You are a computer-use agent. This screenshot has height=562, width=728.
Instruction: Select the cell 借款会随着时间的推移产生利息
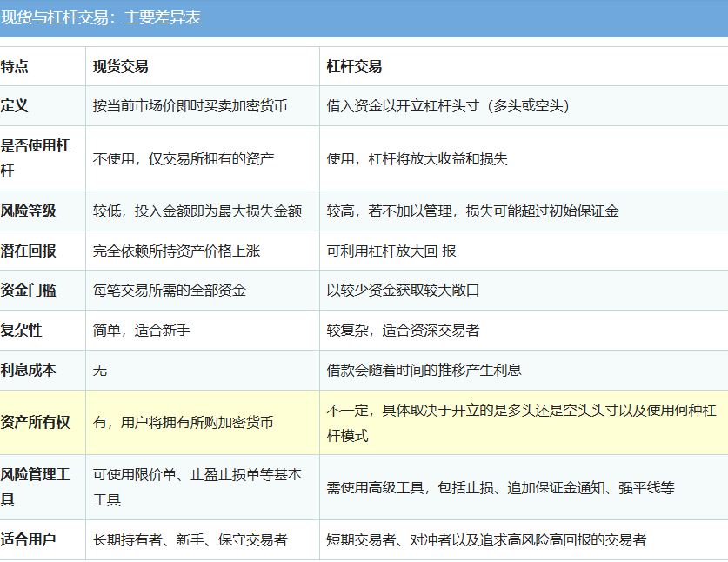click(x=424, y=370)
